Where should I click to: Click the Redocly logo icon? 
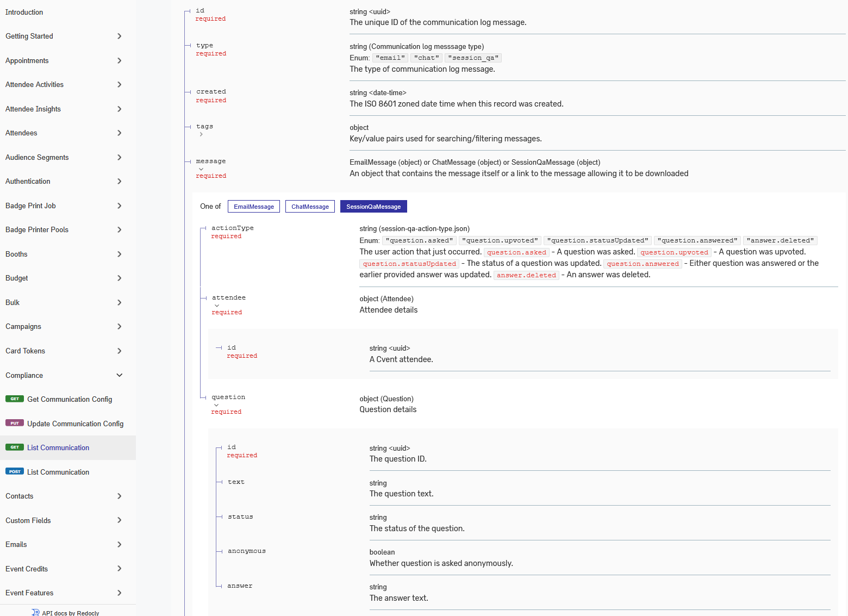click(36, 612)
